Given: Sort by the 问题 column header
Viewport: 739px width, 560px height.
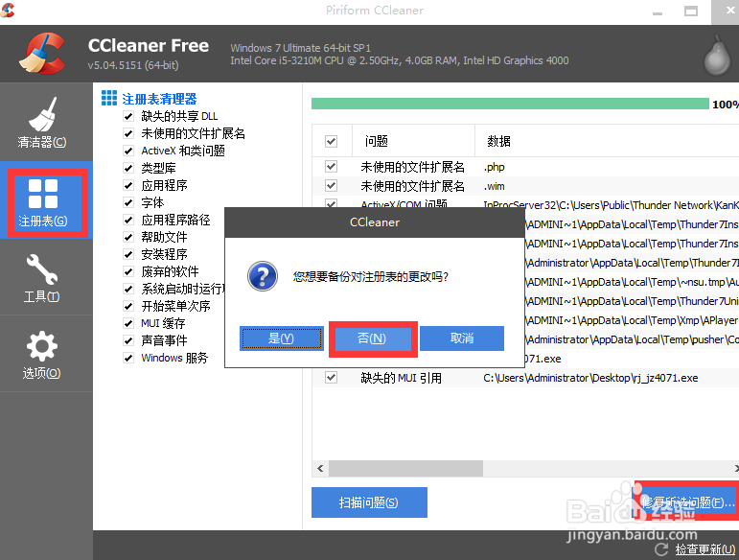Looking at the screenshot, I should click(x=413, y=141).
